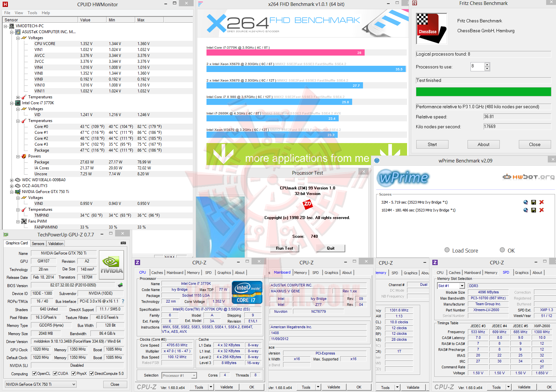Click the Processors to use spinner field
The width and height of the screenshot is (556, 392).
click(480, 67)
